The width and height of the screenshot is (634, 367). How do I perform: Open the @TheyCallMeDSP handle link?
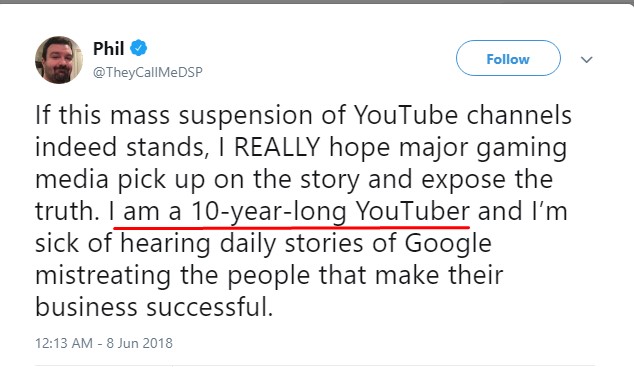pos(148,72)
